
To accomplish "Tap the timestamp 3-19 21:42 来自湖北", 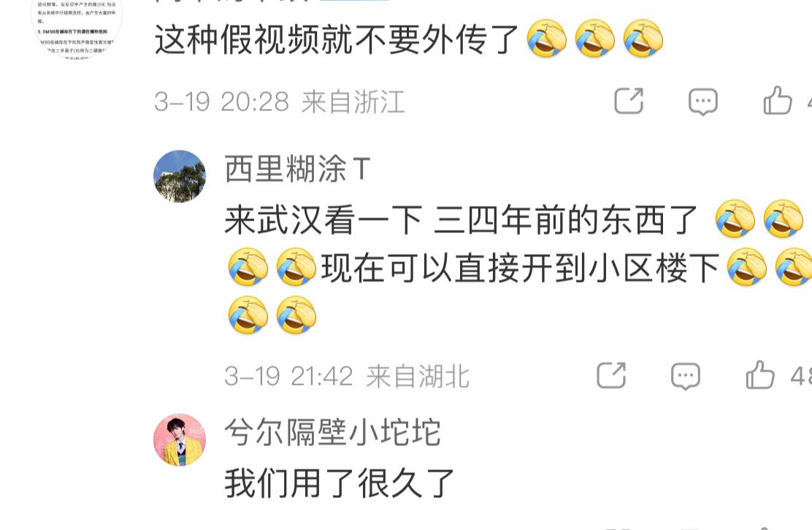I will (347, 376).
